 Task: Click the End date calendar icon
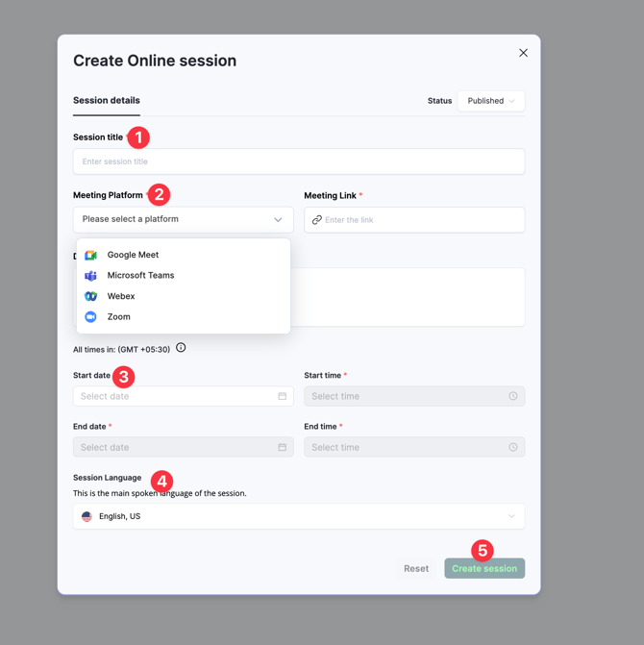(282, 447)
